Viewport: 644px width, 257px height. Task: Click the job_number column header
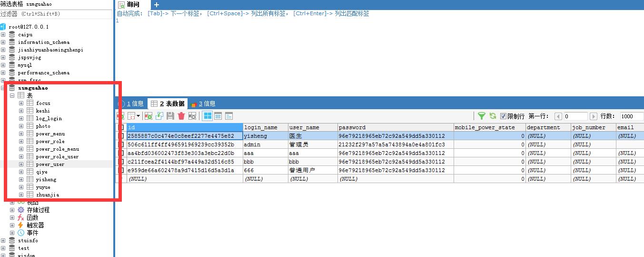(594, 127)
